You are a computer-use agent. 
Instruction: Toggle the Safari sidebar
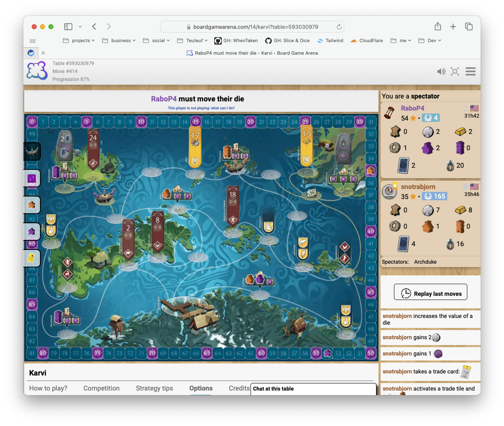pos(68,27)
